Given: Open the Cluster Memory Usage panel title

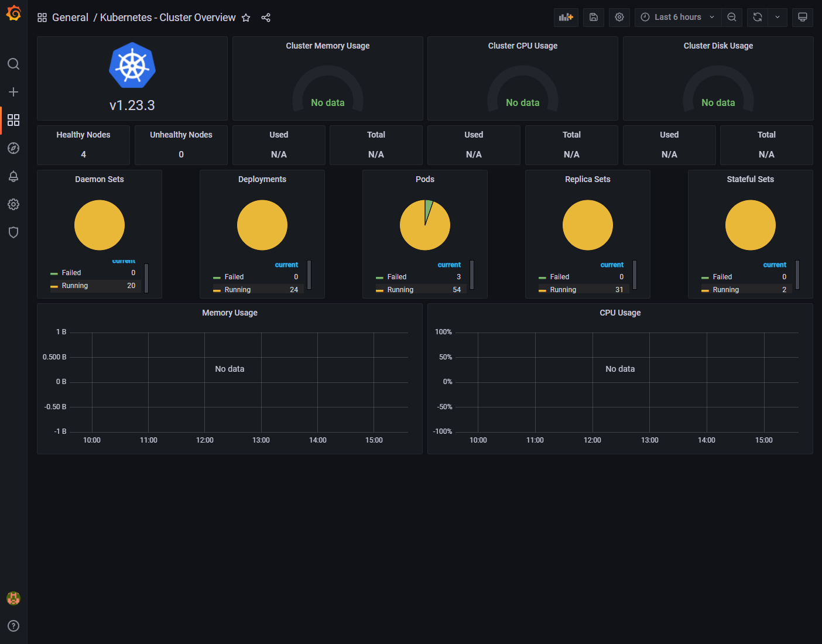Looking at the screenshot, I should (328, 46).
